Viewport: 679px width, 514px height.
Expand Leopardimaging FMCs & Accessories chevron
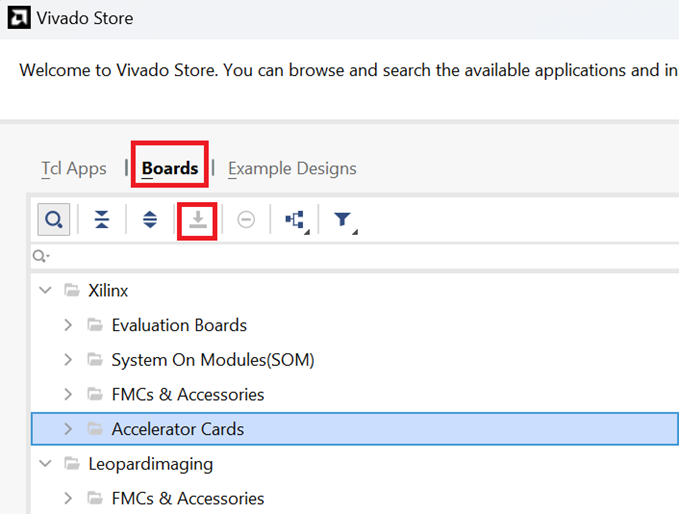[x=68, y=498]
